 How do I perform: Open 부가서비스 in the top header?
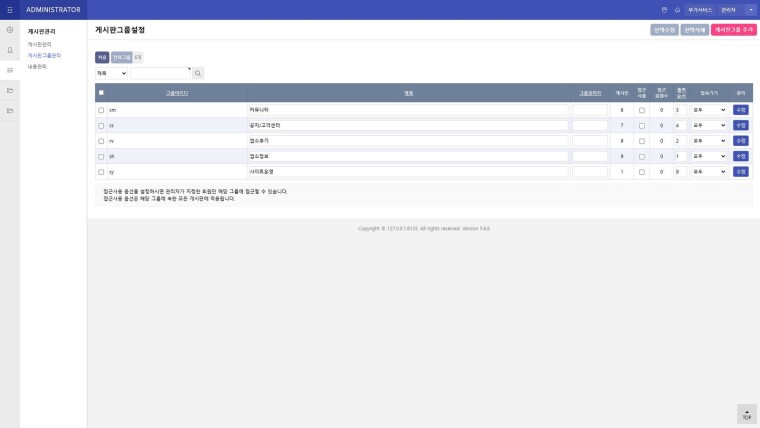point(700,10)
